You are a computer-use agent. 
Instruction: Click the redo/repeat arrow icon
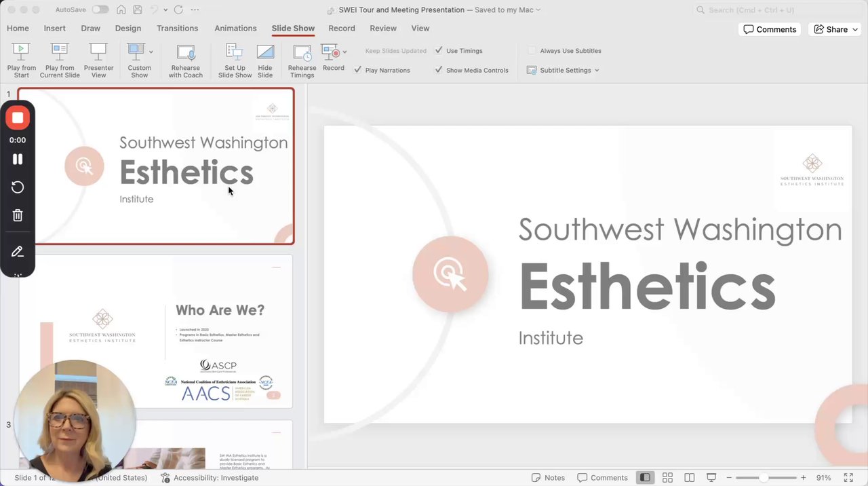coord(178,10)
